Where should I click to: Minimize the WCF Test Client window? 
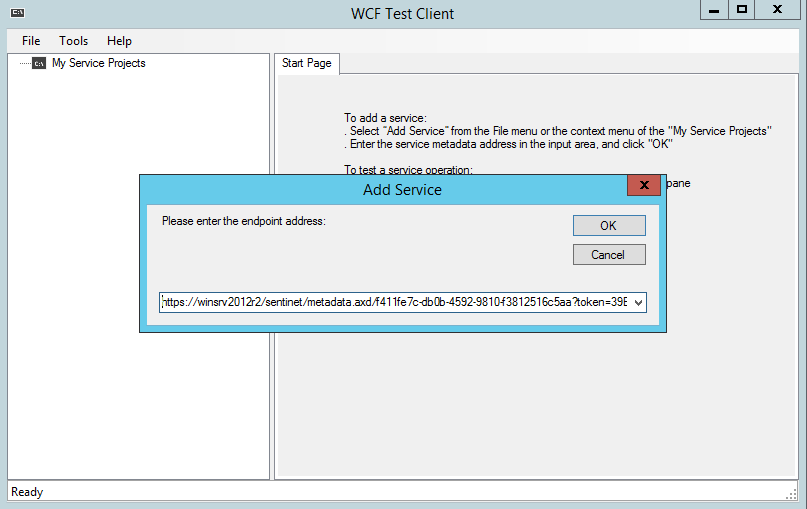pos(714,10)
